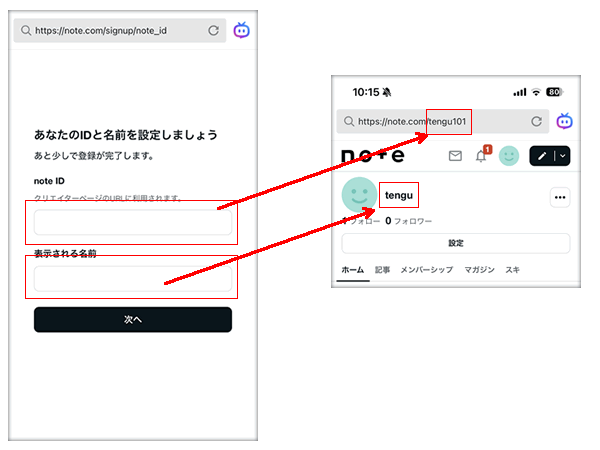600x450 pixels.
Task: Open the メンバーシップ tab
Action: pos(427,270)
